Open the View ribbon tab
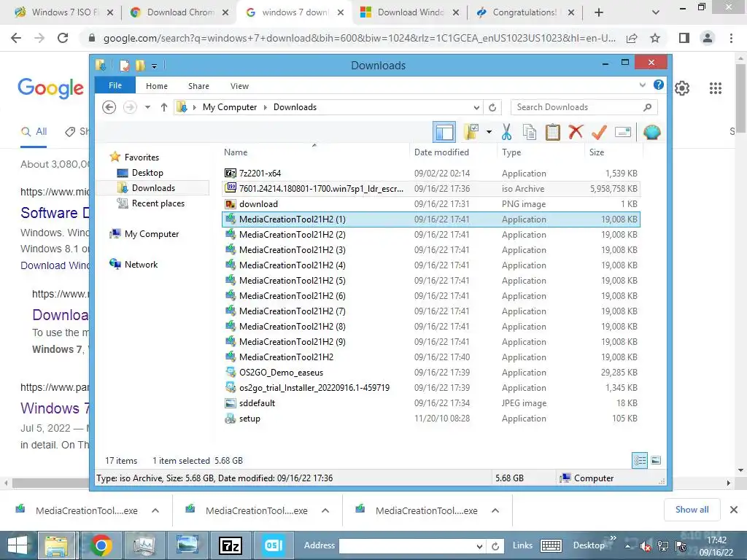 239,86
